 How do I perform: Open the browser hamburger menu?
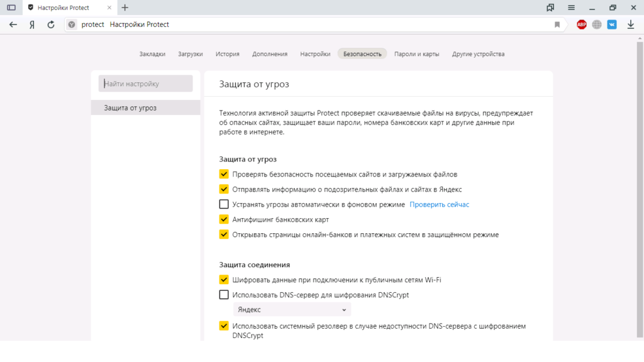click(x=571, y=8)
